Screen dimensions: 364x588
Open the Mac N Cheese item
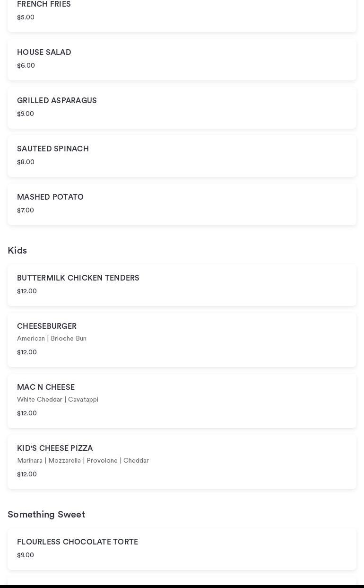click(182, 401)
